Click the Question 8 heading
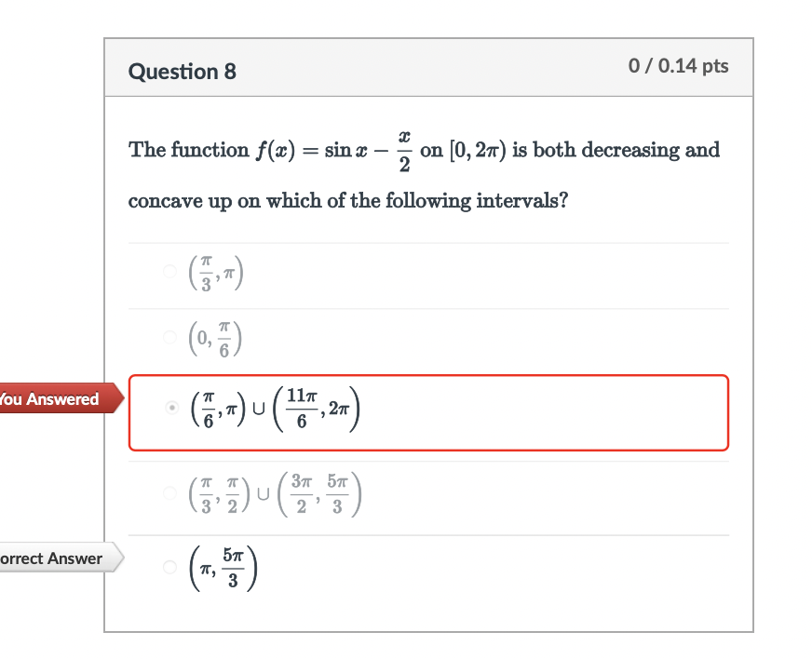This screenshot has height=659, width=812. [183, 71]
